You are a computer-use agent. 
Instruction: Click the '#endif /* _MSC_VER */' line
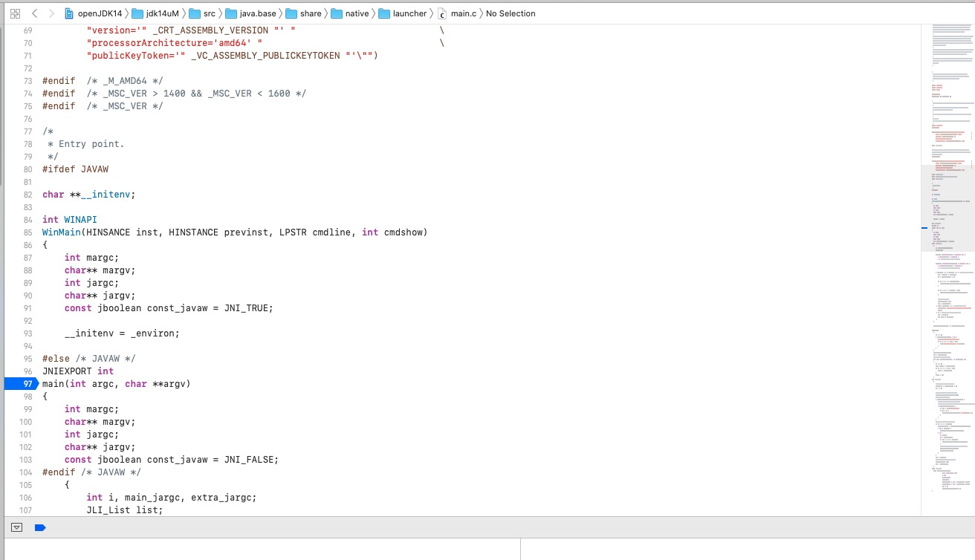(x=103, y=106)
